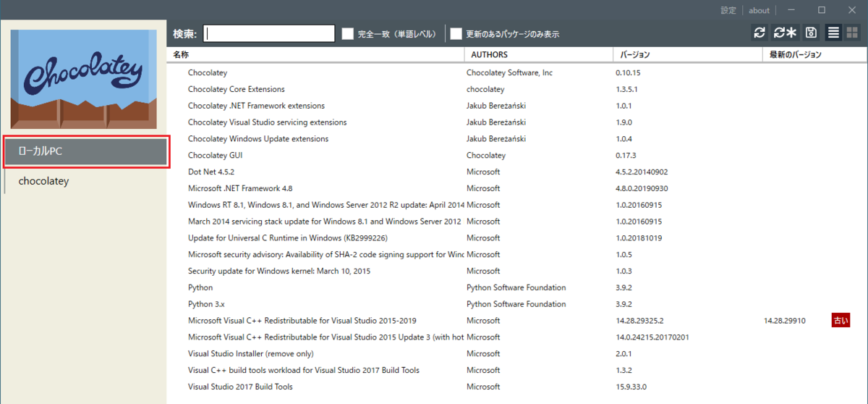Select Chocolatey Windows Update extensions row
868x404 pixels.
(517, 138)
